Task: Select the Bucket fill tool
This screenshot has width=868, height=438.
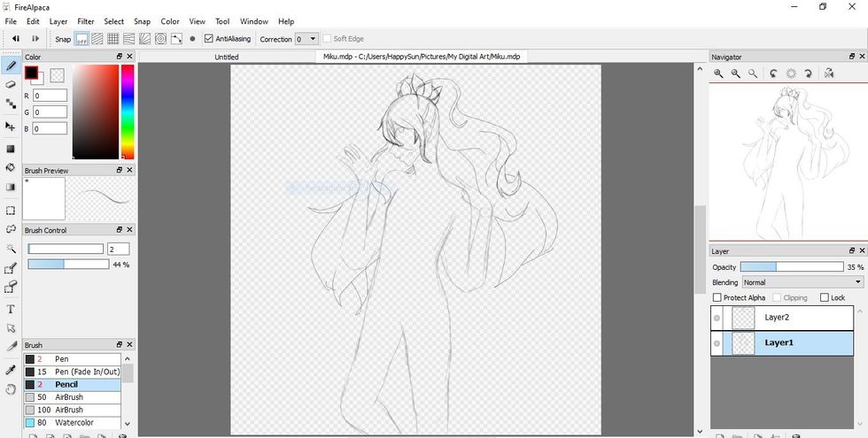Action: pyautogui.click(x=11, y=167)
